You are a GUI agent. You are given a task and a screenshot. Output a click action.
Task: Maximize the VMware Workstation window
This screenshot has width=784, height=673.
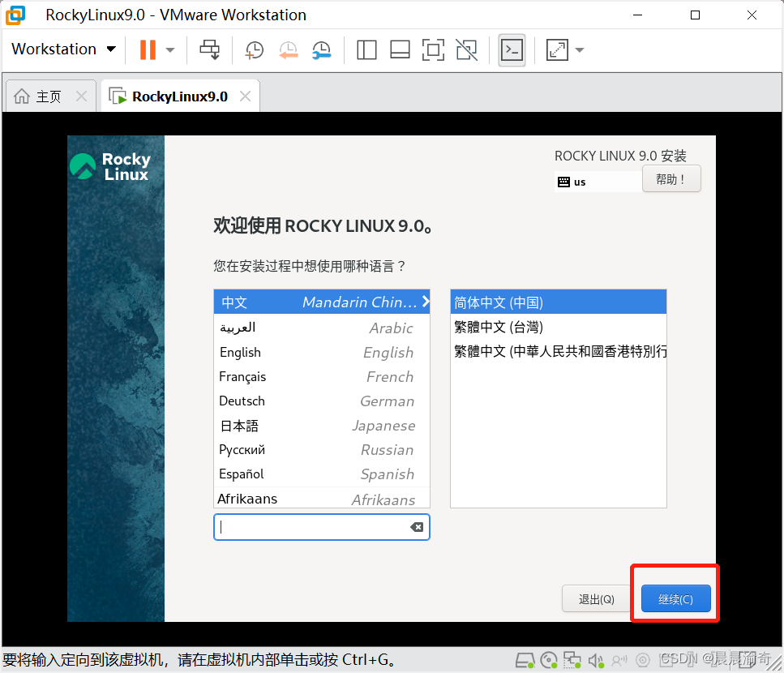click(x=695, y=15)
